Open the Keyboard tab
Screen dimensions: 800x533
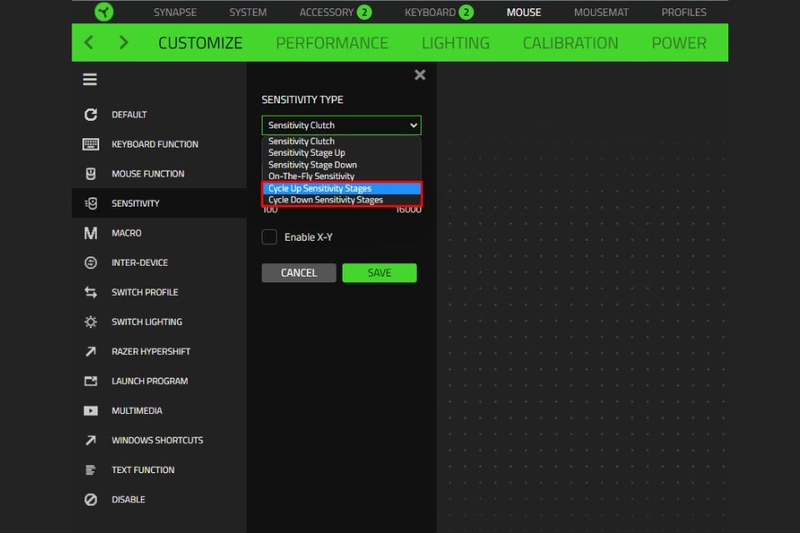pyautogui.click(x=430, y=12)
